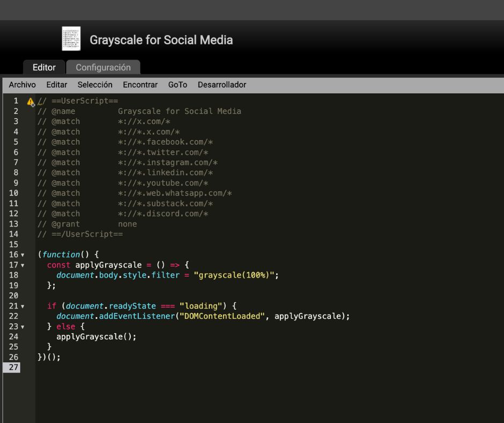The width and height of the screenshot is (504, 423).
Task: Collapse the fold arrow on line 23
Action: click(x=23, y=327)
